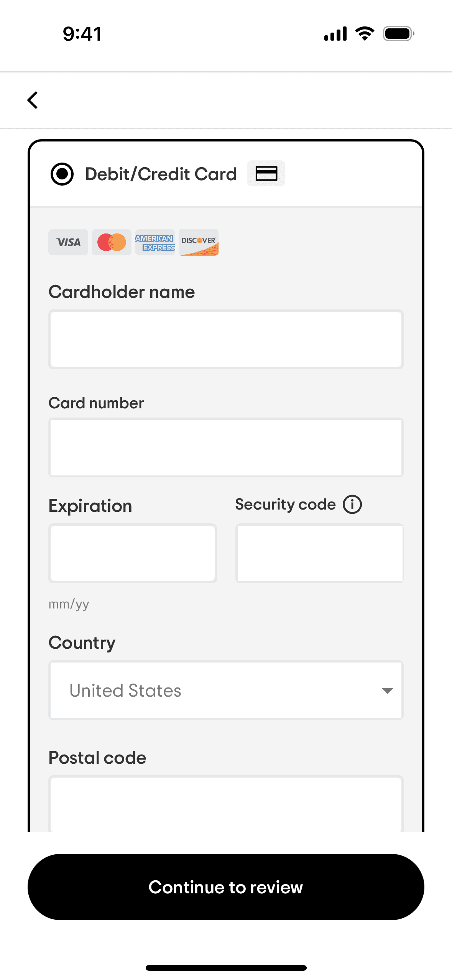Tap the back arrow icon
The image size is (452, 980).
(33, 100)
